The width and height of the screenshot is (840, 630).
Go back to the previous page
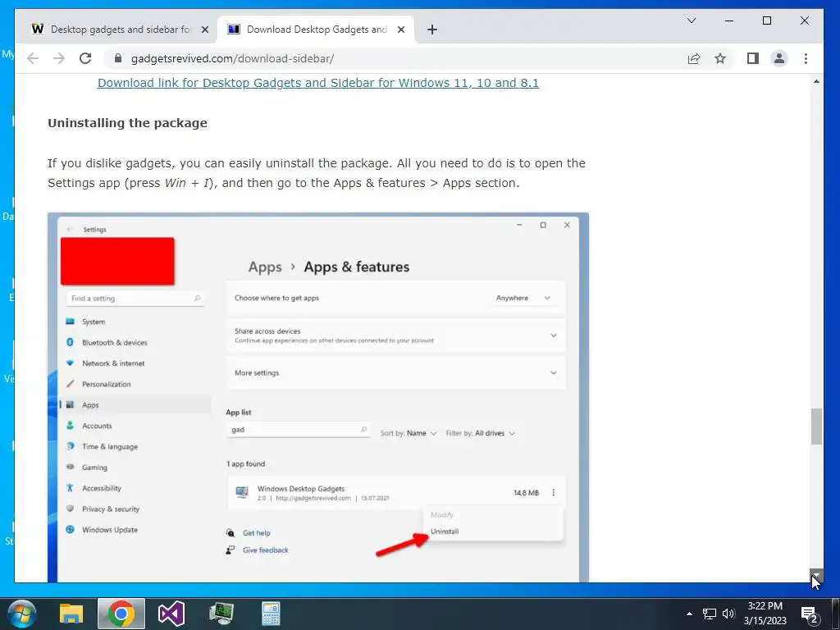(x=33, y=58)
